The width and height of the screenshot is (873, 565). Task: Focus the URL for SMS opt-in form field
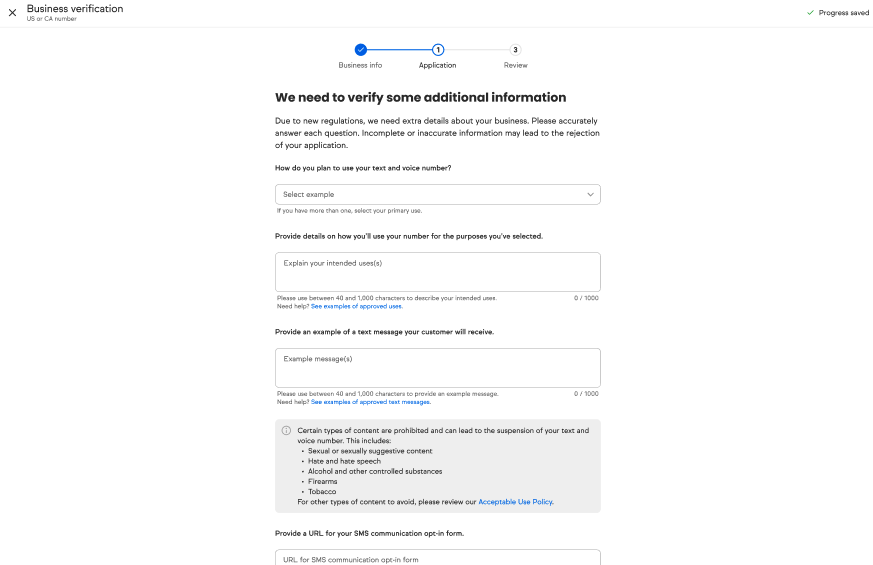click(437, 558)
